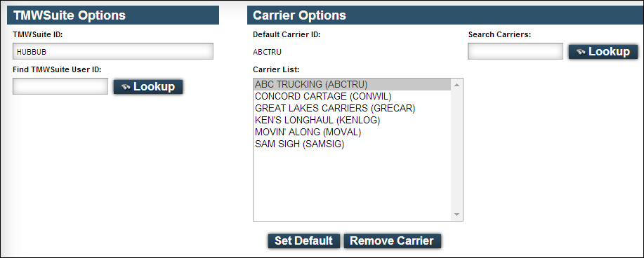Viewport: 644px width, 258px height.
Task: Select ABC TRUCKING (ABCTRU) in Carrier List
Action: 353,85
